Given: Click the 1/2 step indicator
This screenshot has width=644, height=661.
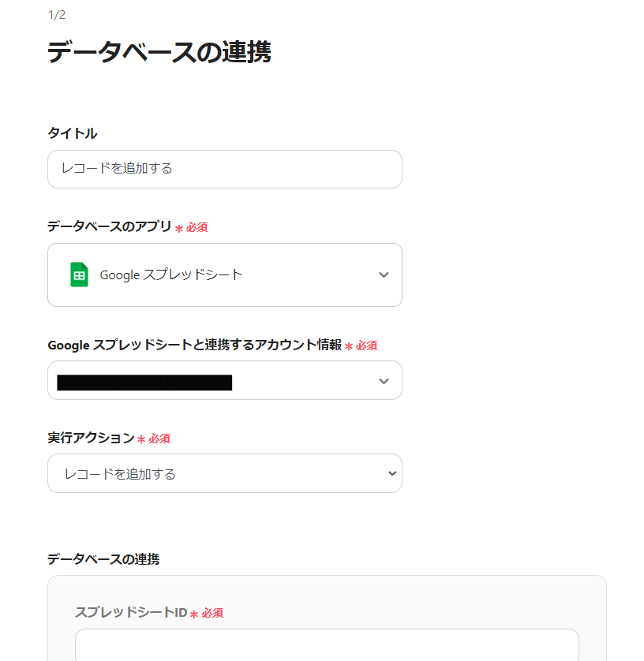Looking at the screenshot, I should (57, 16).
